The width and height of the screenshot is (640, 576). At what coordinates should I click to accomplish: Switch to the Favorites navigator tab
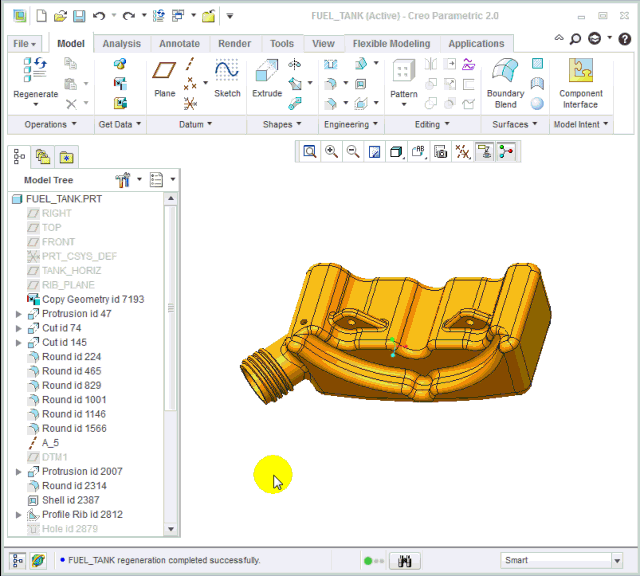click(66, 157)
